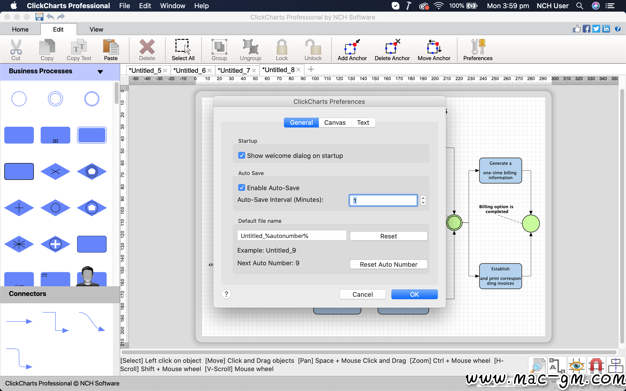Viewport: 626px width, 391px height.
Task: Click the Connectors panel header
Action: pyautogui.click(x=60, y=294)
